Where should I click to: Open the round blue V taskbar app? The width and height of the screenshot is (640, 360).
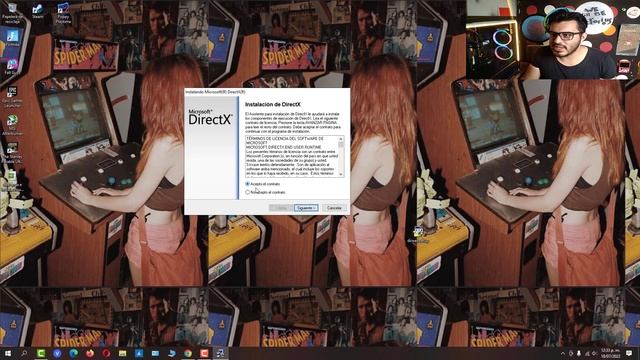tap(57, 353)
